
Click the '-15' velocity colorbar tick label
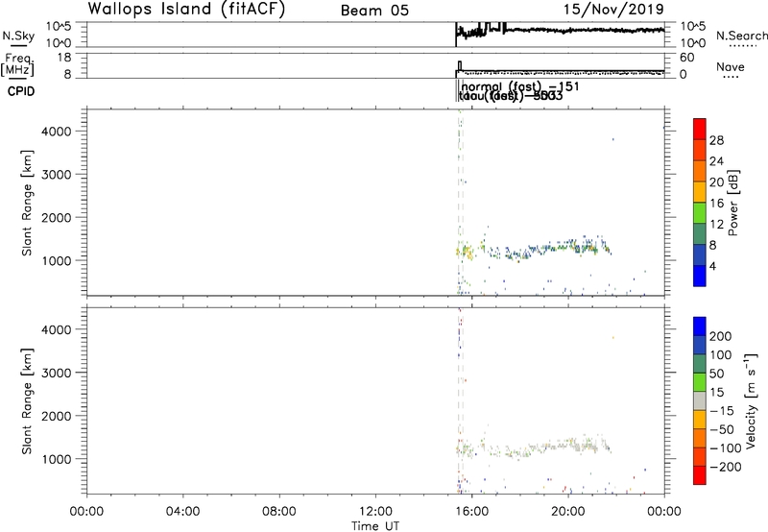(x=722, y=411)
